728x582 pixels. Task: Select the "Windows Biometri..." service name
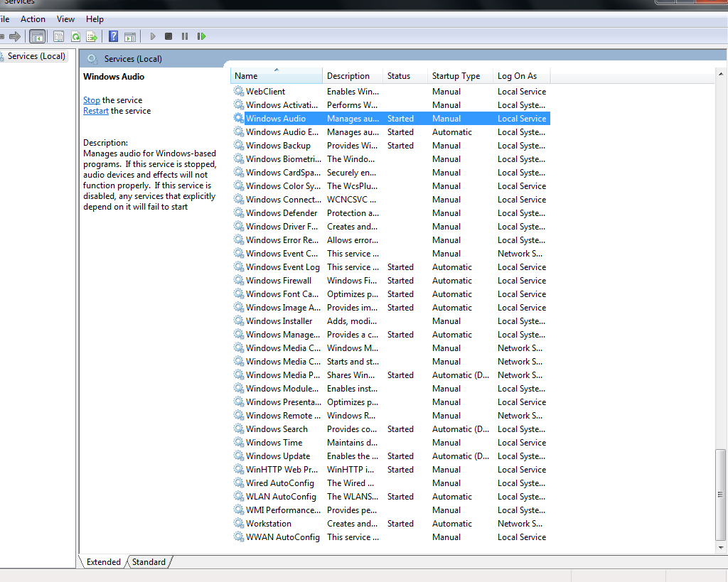click(x=283, y=158)
